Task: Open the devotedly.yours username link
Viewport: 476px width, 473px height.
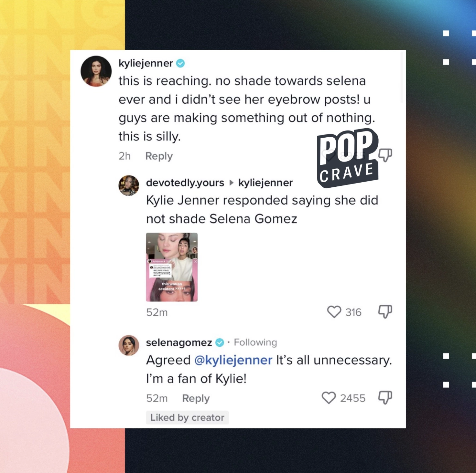Action: pos(185,183)
